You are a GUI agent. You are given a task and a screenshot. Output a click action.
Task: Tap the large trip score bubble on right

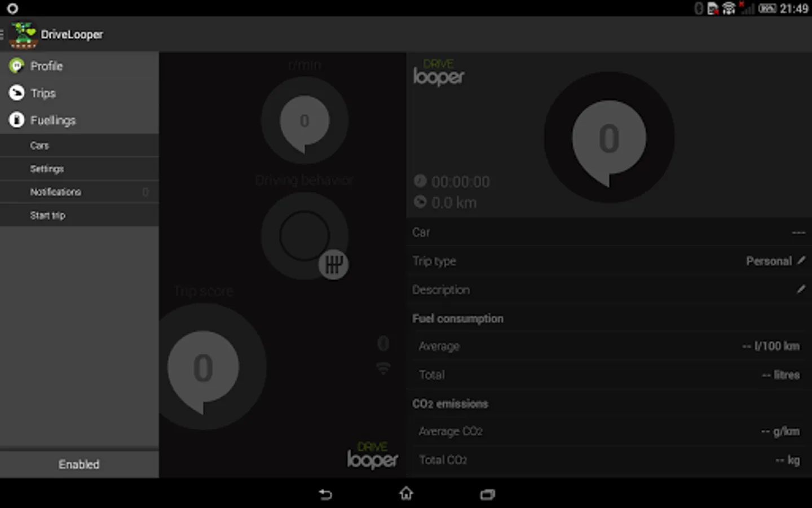[609, 138]
